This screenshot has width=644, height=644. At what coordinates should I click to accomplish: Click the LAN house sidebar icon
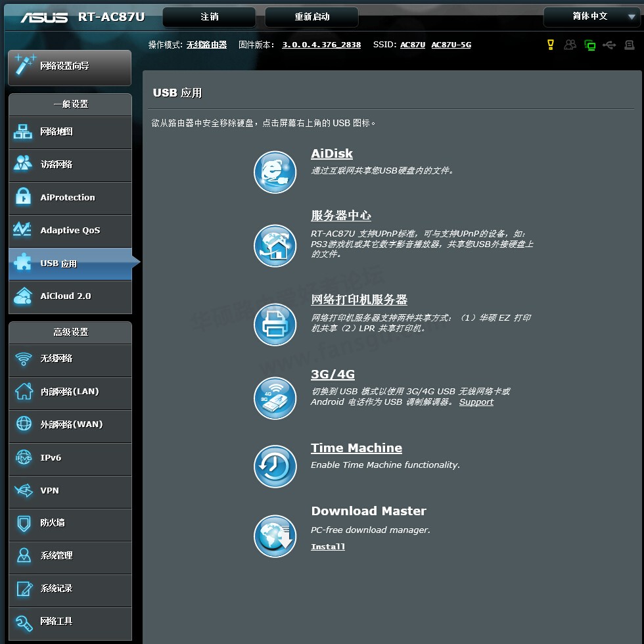(24, 391)
